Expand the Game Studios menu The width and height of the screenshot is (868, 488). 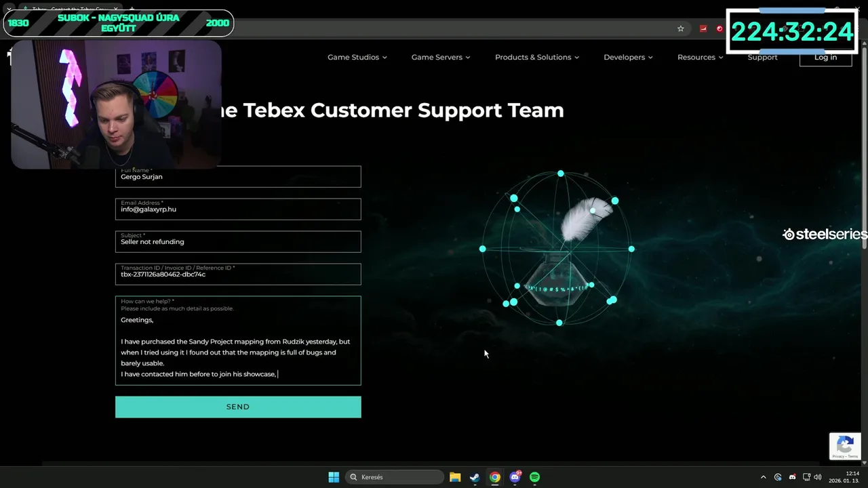357,57
